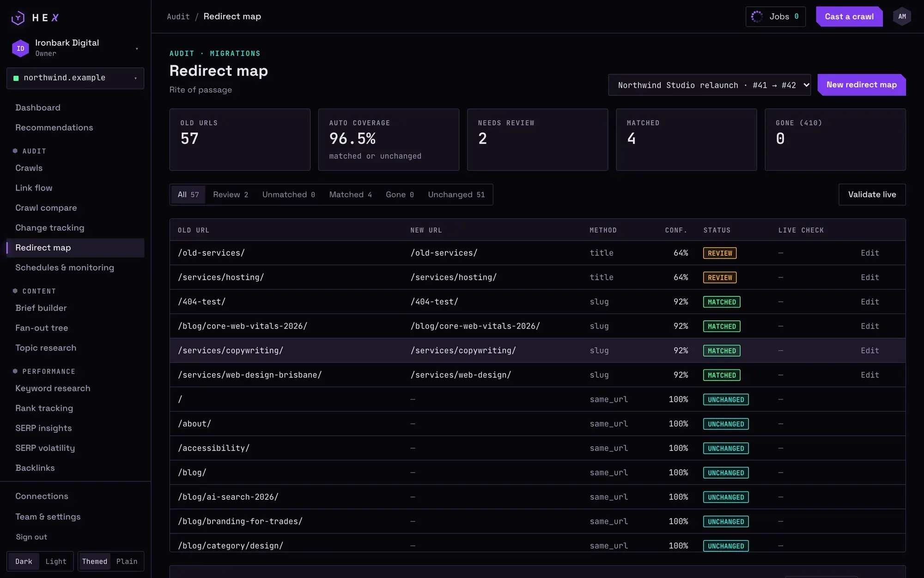Click the Ironbark Digital ID badge
The width and height of the screenshot is (924, 578).
pos(20,48)
